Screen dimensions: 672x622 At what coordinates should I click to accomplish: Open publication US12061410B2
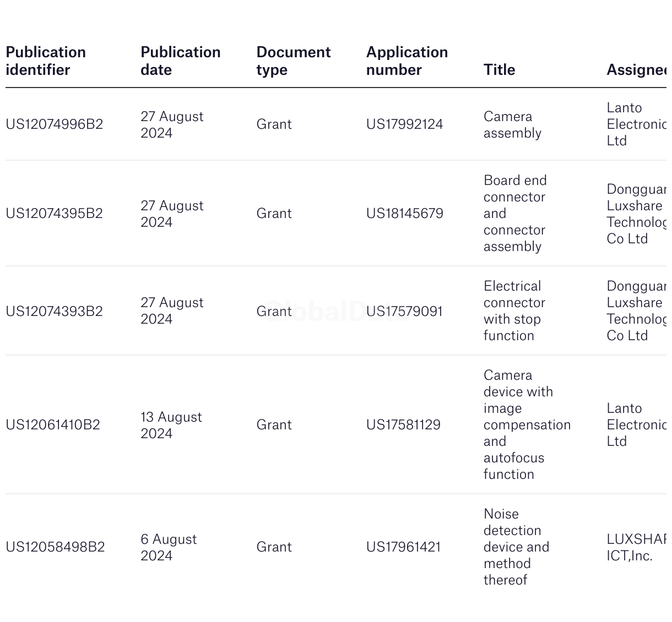tap(53, 425)
